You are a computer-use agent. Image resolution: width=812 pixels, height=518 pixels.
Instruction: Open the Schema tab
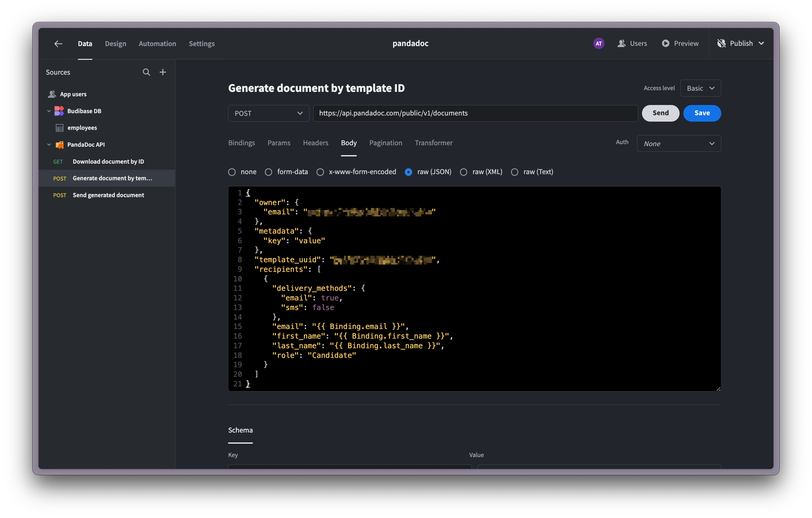(240, 430)
